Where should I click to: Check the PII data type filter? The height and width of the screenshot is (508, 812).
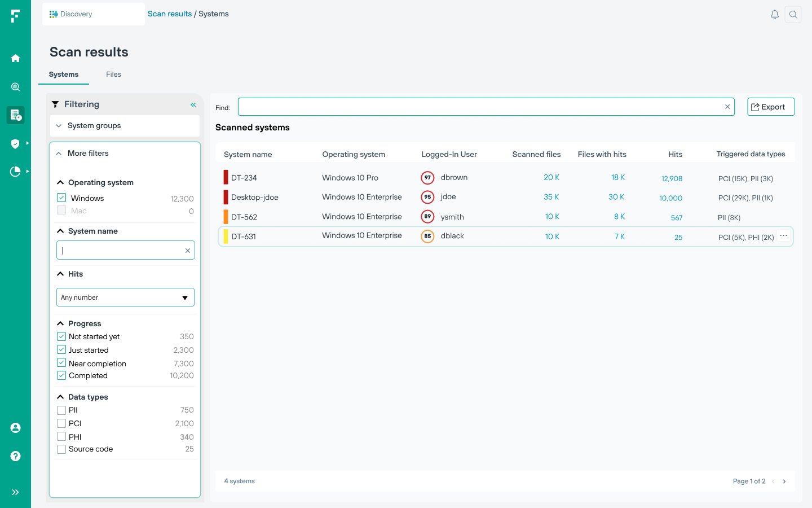61,410
